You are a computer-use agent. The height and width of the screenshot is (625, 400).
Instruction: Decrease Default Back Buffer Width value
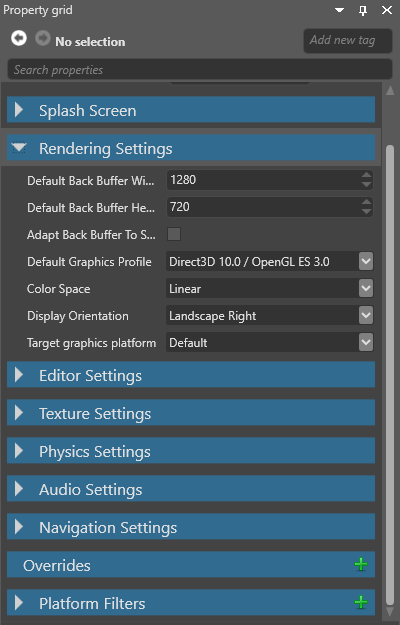367,184
